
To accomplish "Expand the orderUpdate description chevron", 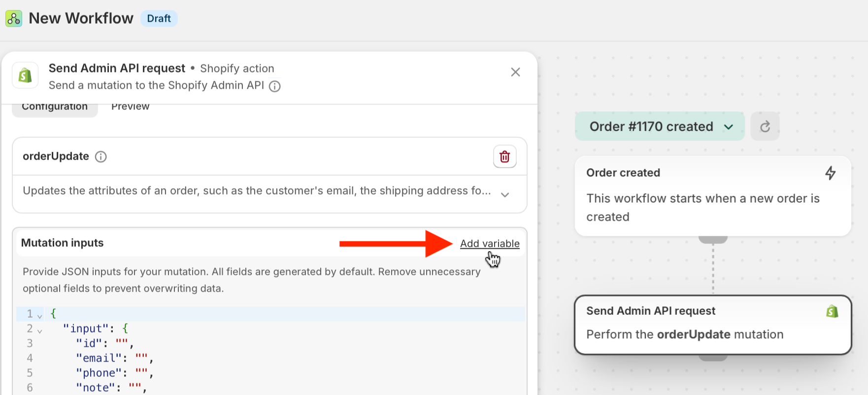I will click(505, 195).
